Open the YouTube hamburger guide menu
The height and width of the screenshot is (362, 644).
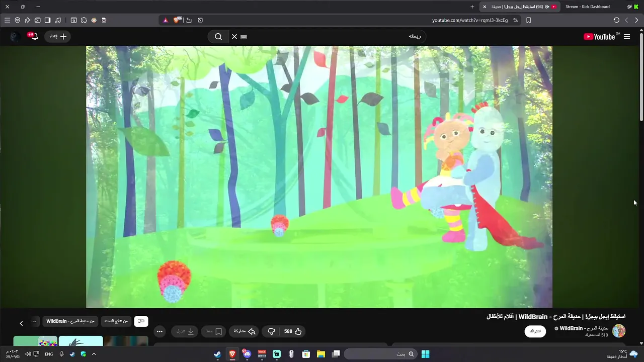pos(627,36)
